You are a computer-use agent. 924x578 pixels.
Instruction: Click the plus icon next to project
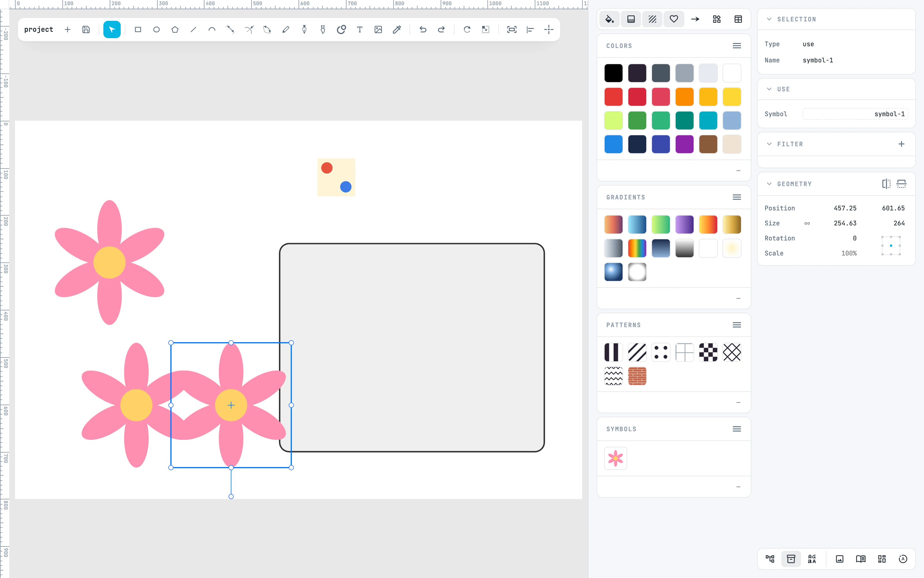point(68,29)
